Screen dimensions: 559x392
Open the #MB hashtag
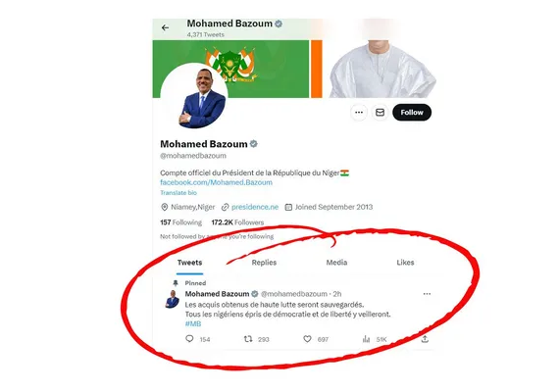pyautogui.click(x=193, y=324)
